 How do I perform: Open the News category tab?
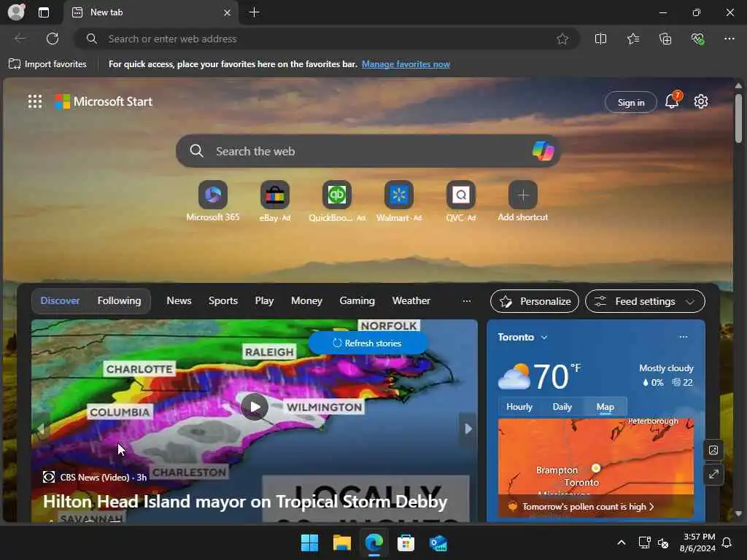point(179,300)
